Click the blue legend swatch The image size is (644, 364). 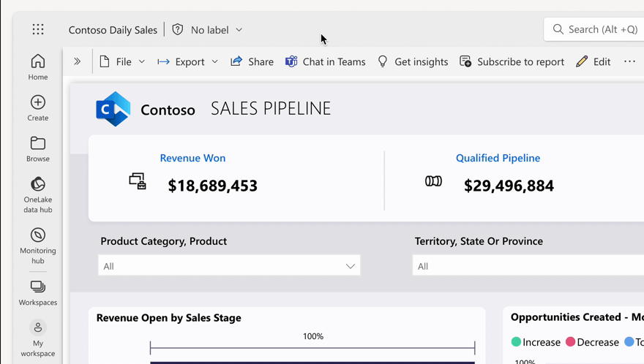pyautogui.click(x=629, y=341)
